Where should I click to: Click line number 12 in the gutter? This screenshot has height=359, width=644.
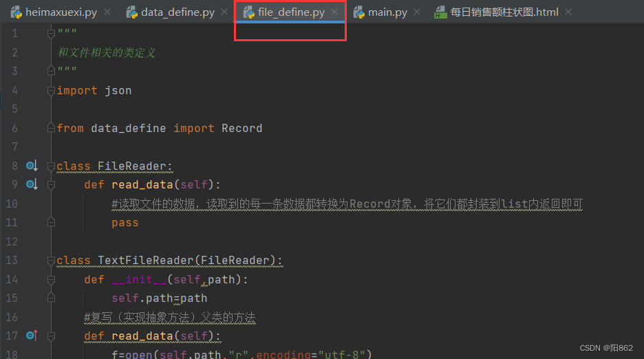coord(12,241)
